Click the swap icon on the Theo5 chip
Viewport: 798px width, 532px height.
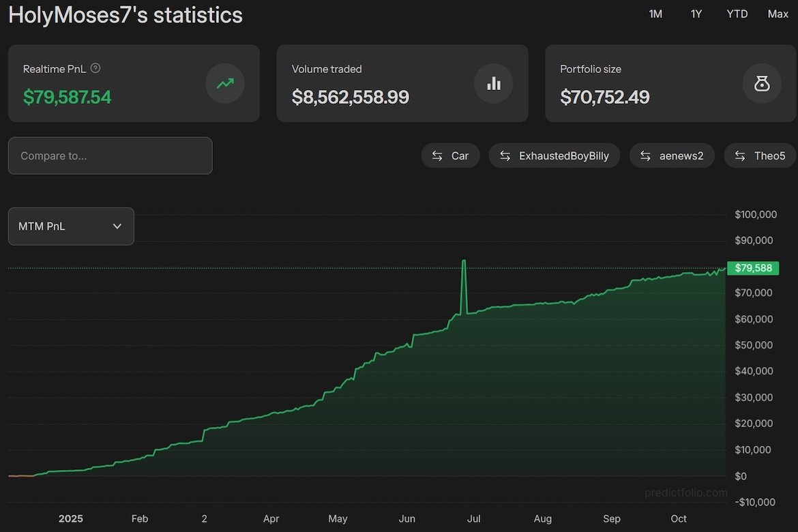(x=740, y=156)
